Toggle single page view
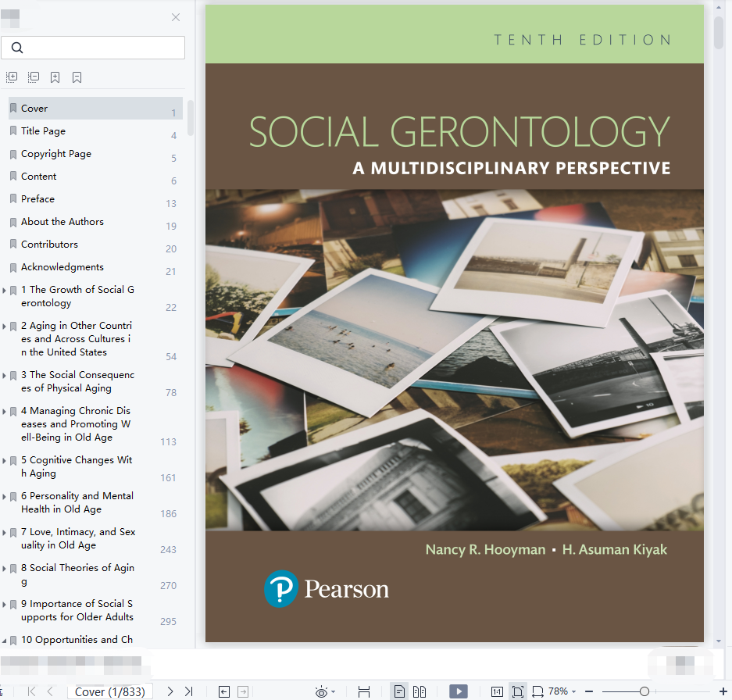This screenshot has width=732, height=700. 399,691
